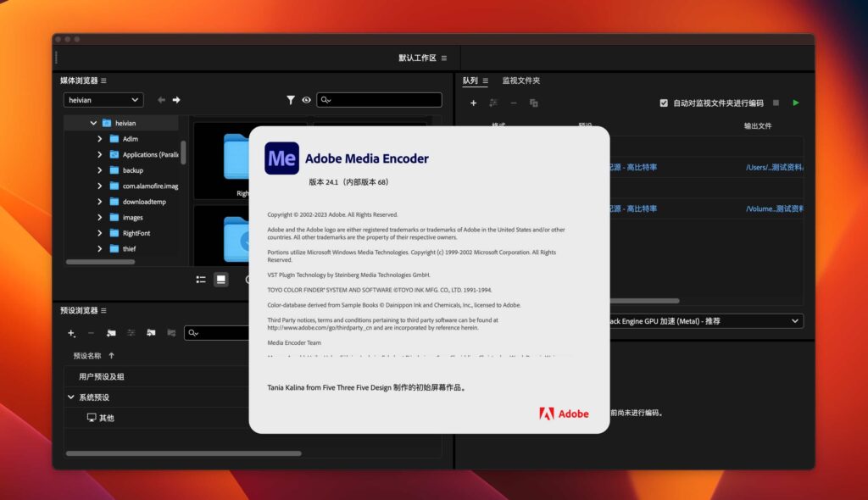The image size is (868, 500).
Task: Collapse the 系统预设 preset group
Action: point(71,397)
